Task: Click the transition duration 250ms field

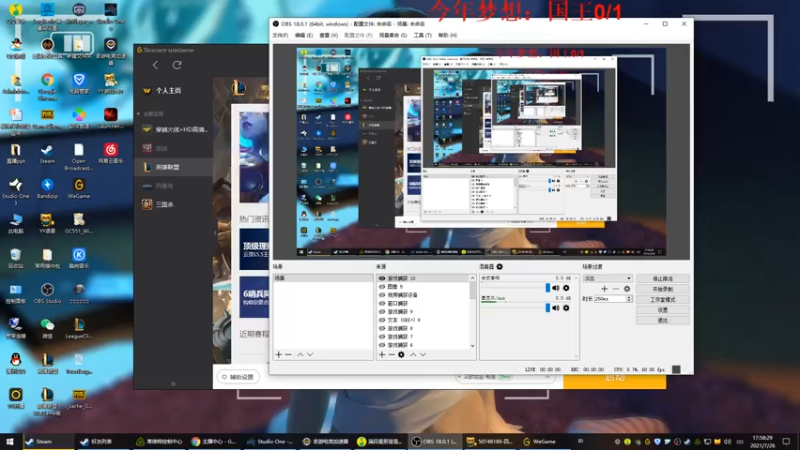Action: [x=610, y=299]
